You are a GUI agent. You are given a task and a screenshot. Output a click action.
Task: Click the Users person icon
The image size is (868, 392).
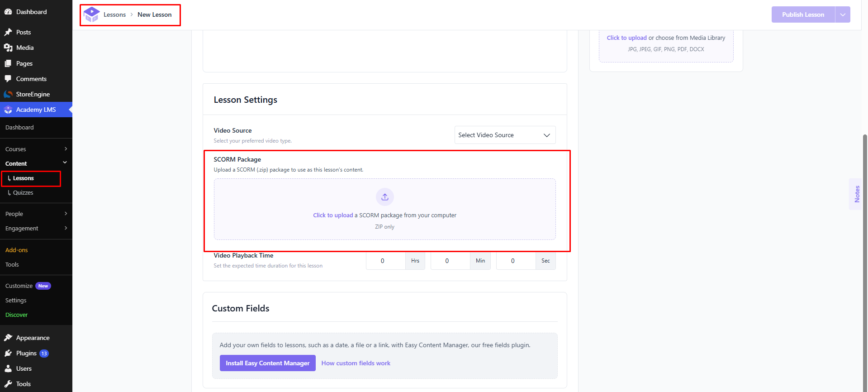pos(8,368)
